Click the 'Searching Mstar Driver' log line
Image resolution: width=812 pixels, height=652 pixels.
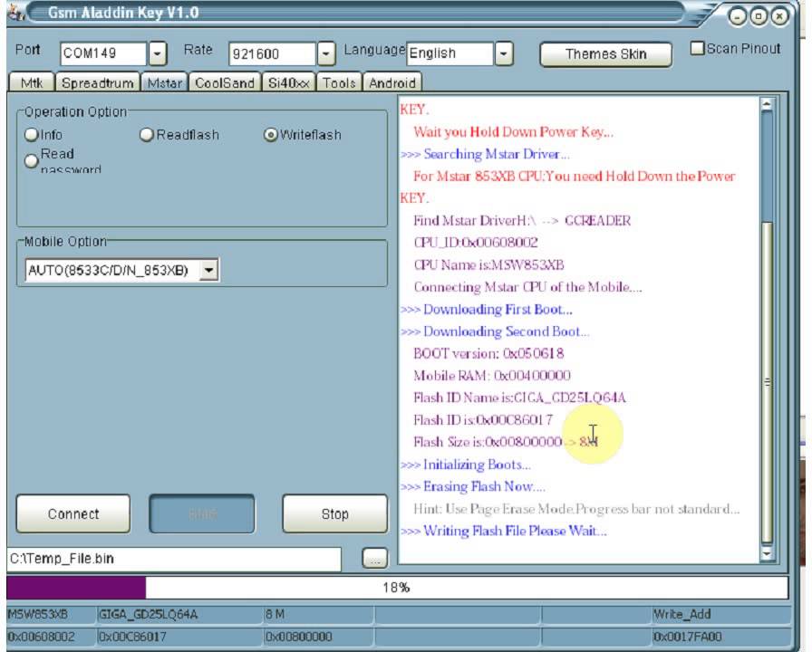[x=485, y=154]
